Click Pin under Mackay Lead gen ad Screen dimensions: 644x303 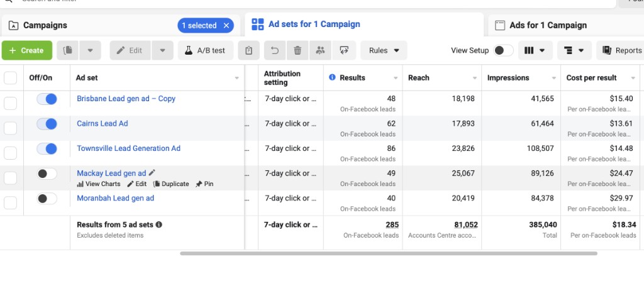tap(204, 184)
